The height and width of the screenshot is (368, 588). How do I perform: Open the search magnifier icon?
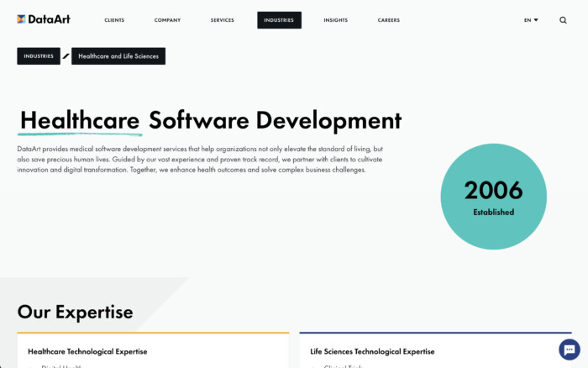[563, 20]
